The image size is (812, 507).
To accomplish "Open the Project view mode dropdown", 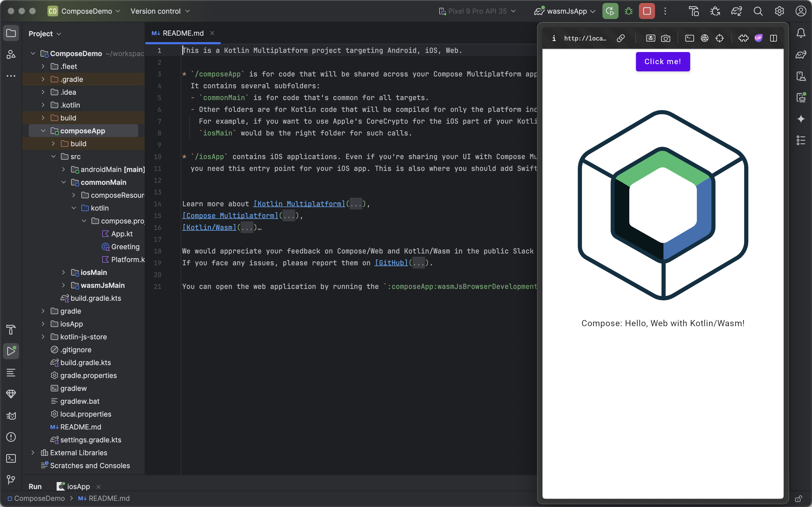I will (x=45, y=34).
